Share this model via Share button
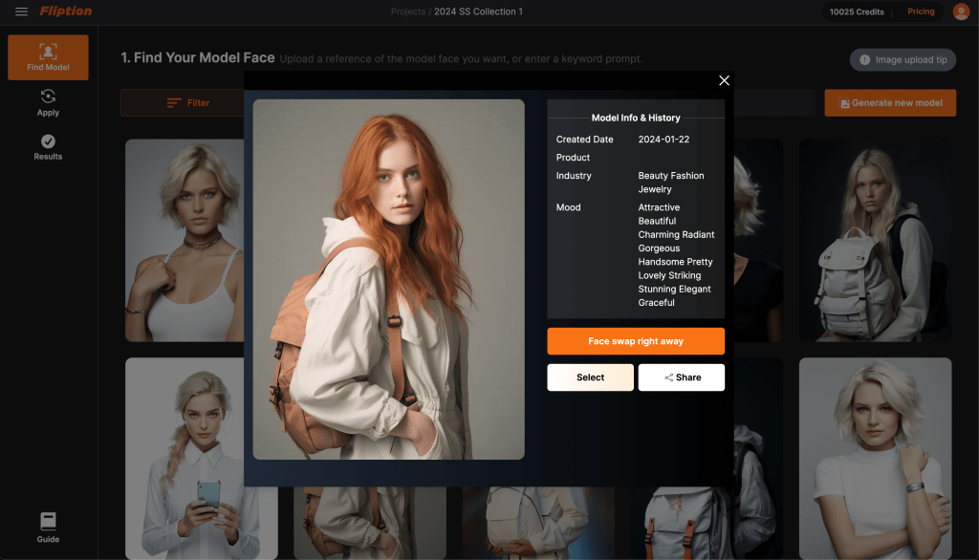Image resolution: width=979 pixels, height=560 pixels. [x=682, y=377]
